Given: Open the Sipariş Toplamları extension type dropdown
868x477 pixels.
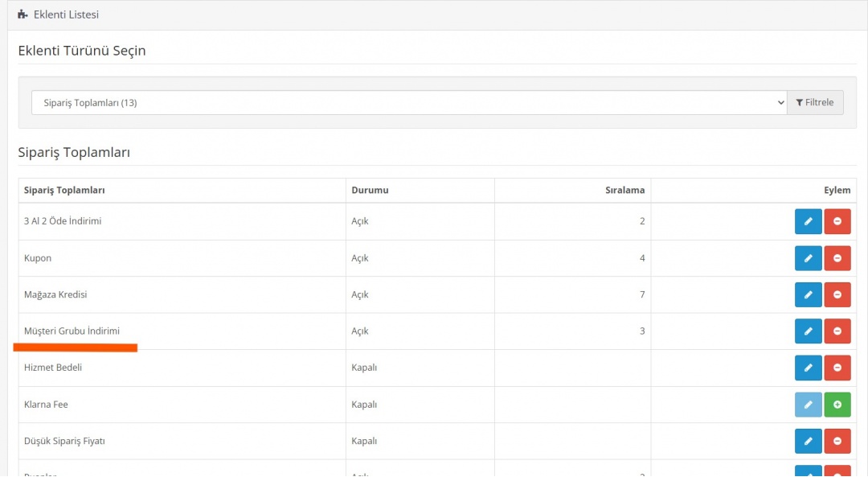Looking at the screenshot, I should 408,103.
